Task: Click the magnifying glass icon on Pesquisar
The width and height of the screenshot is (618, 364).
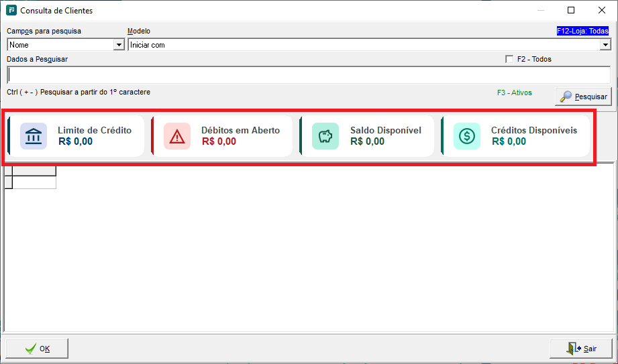Action: (566, 97)
